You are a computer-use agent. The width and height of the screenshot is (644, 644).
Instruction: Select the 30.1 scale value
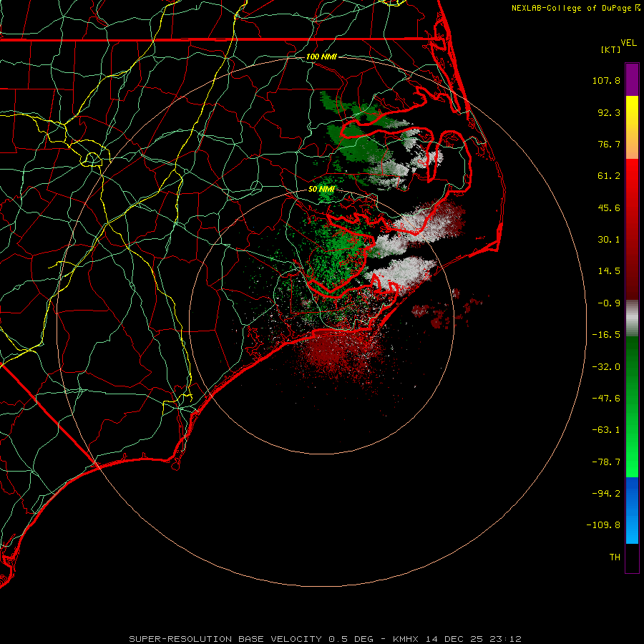point(609,240)
